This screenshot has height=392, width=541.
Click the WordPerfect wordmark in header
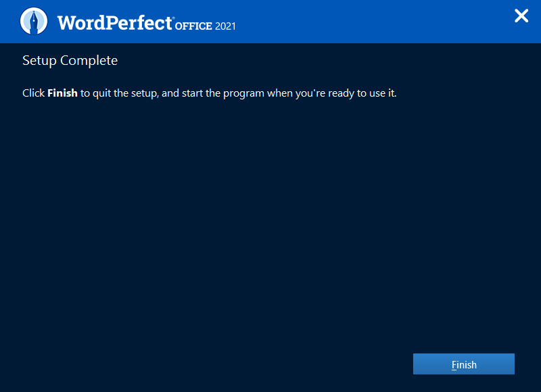point(114,22)
